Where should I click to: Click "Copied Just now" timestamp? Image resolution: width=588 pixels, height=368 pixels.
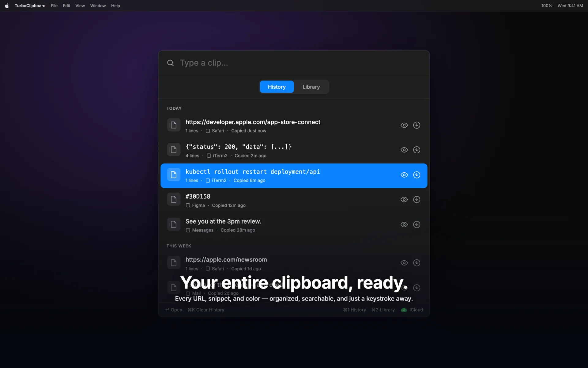tap(249, 131)
